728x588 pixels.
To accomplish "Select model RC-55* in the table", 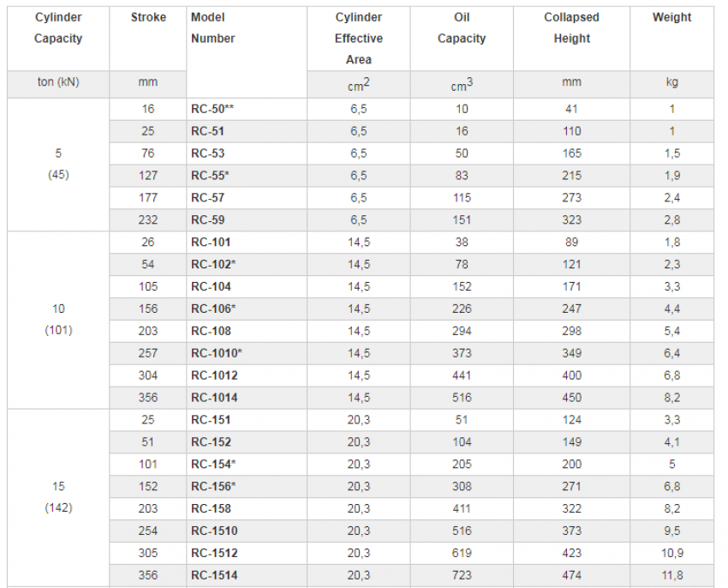I will (210, 176).
